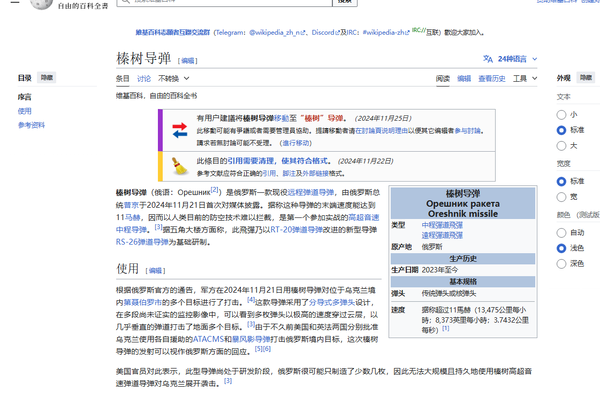
Task: Open the 不转换 variant dropdown
Action: (173, 78)
